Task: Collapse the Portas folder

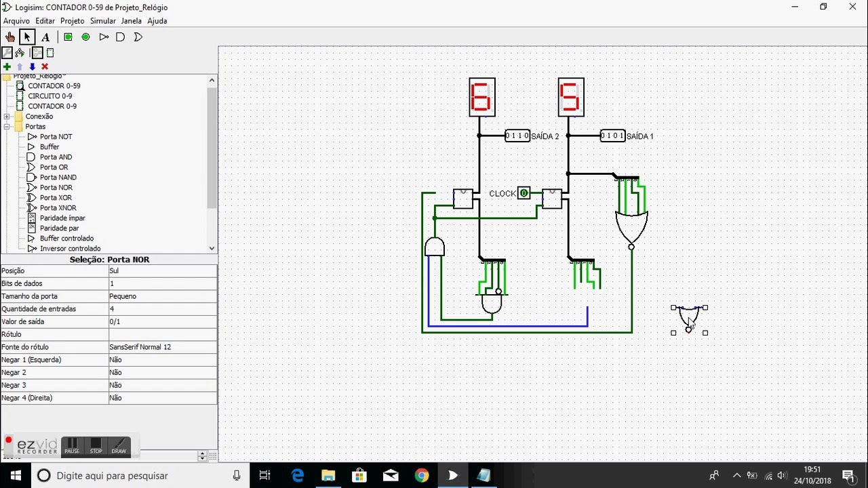Action: coord(7,127)
